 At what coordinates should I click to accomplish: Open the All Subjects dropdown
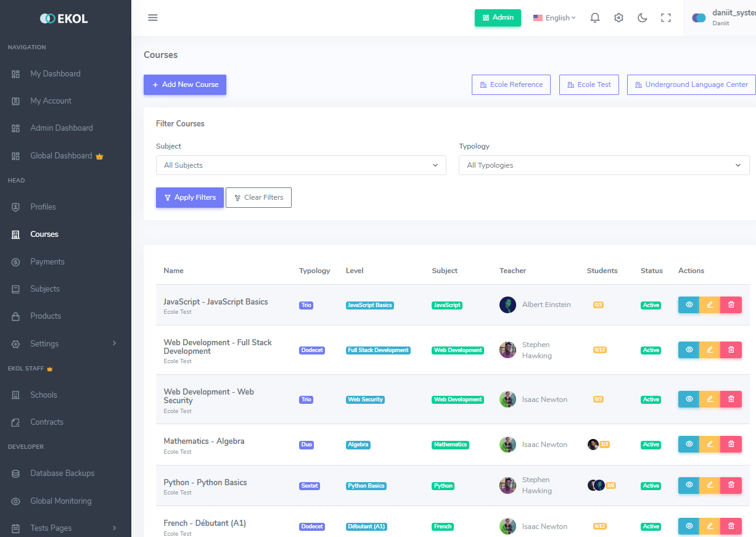(301, 165)
